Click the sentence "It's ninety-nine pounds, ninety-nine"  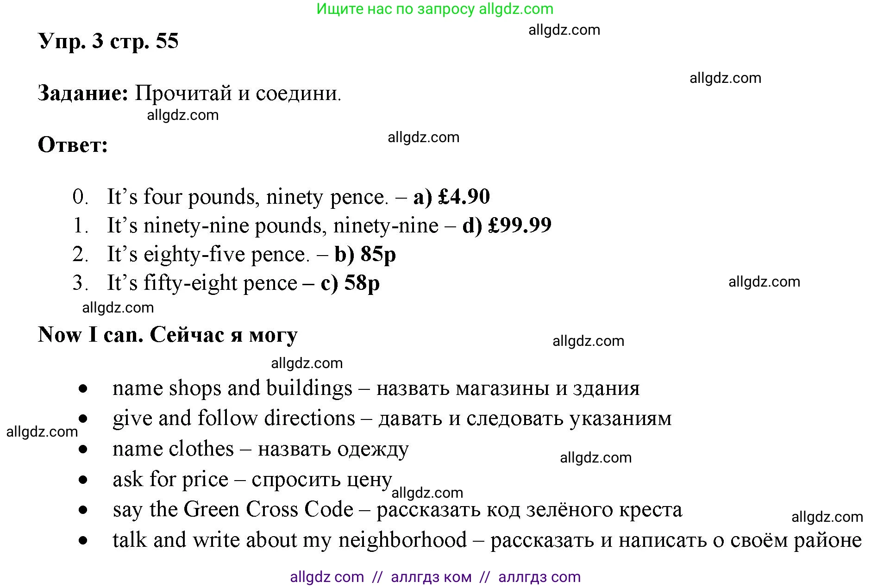click(x=272, y=225)
